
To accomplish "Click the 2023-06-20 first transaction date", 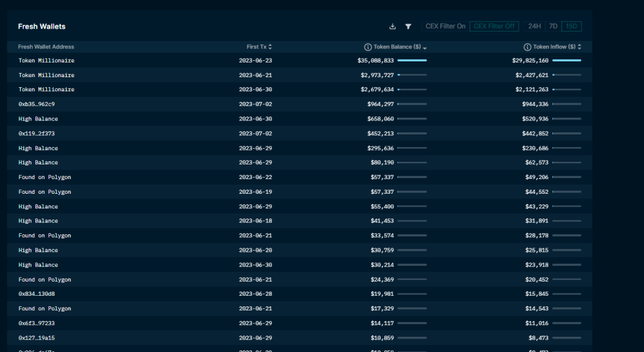I will [x=255, y=251].
